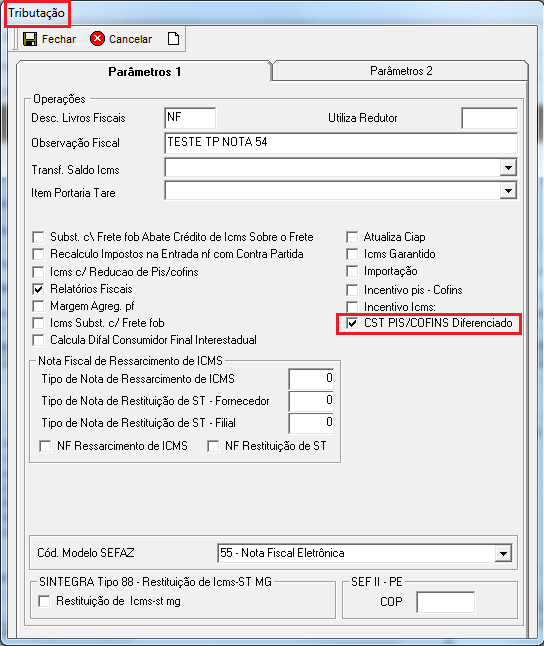Check the Importação checkbox
Image resolution: width=544 pixels, height=646 pixels.
[x=352, y=272]
